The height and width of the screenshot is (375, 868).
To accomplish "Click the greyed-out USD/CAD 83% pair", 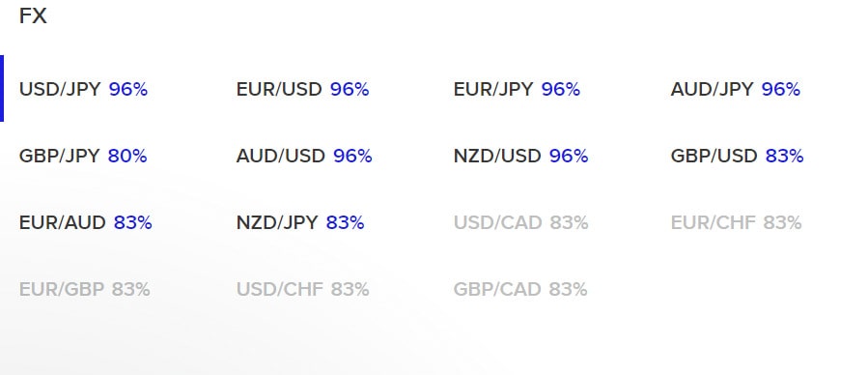I will 521,222.
